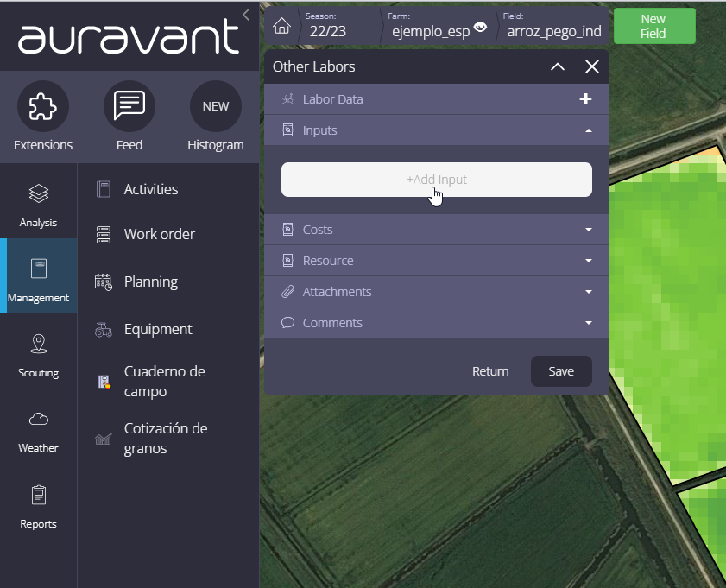Click the Resource section icon
The height and width of the screenshot is (588, 726).
coord(287,260)
